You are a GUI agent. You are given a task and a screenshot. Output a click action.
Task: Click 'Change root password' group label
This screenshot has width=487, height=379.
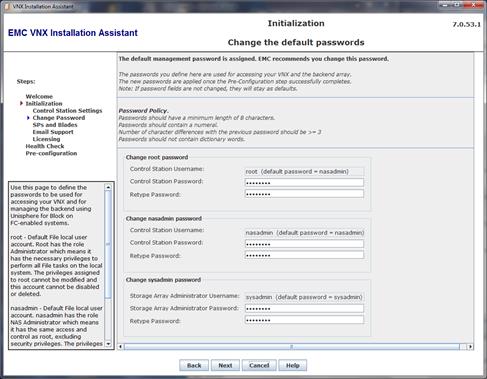point(157,157)
